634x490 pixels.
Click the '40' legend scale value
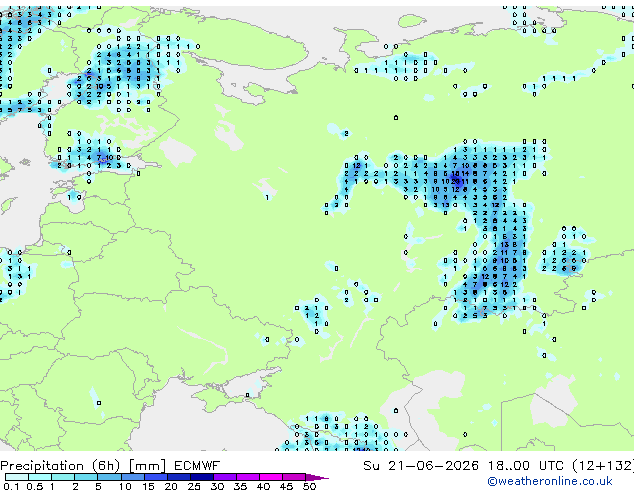coord(263,486)
